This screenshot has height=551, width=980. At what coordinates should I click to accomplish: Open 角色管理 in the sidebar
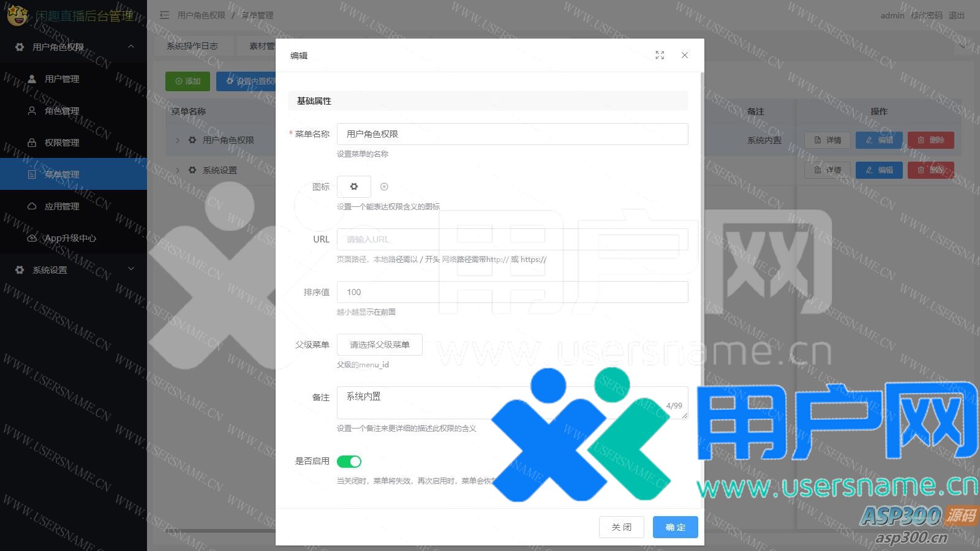coord(73,111)
